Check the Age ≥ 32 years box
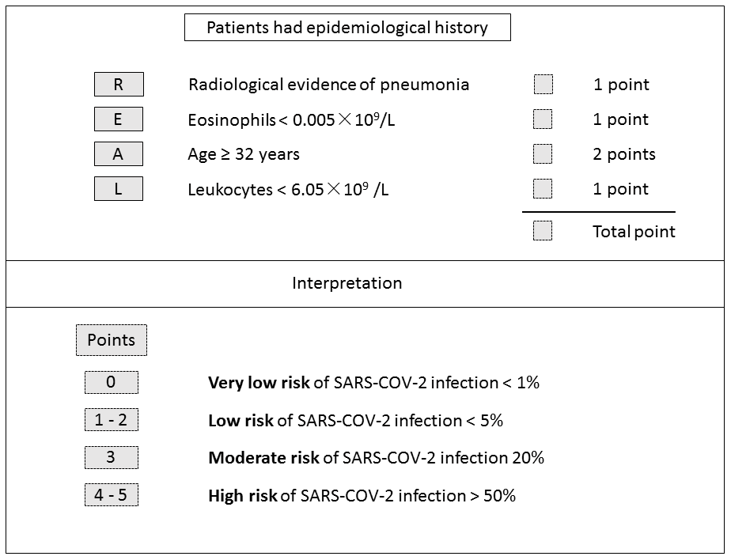731x560 pixels. click(x=543, y=154)
